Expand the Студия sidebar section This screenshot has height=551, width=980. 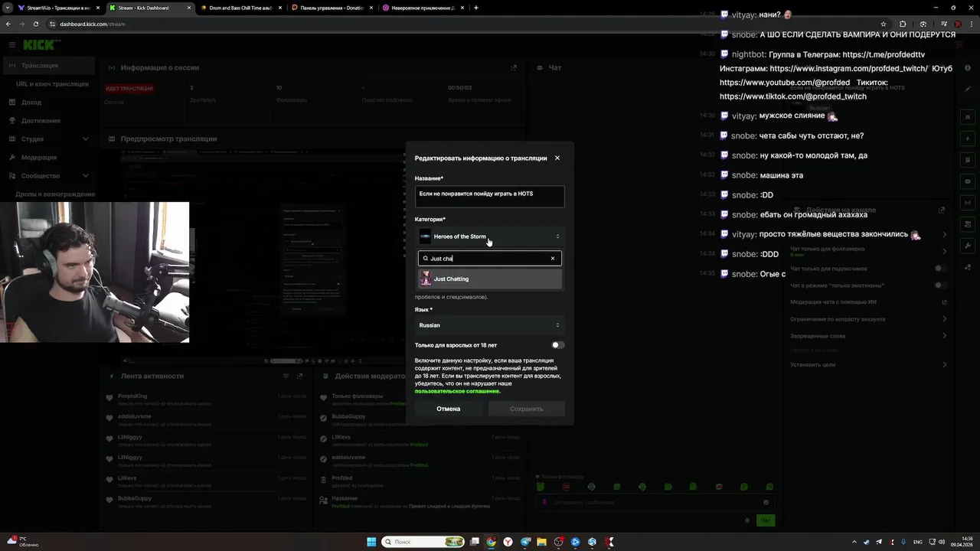[47, 139]
